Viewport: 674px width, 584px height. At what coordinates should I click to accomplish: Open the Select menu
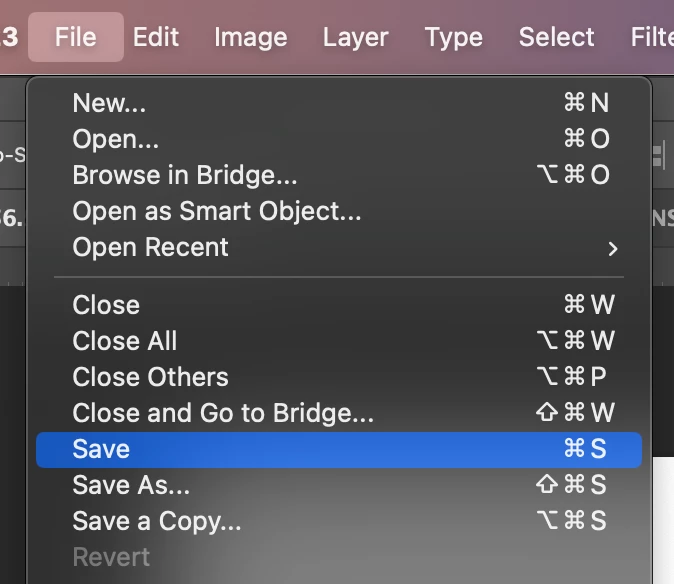tap(556, 38)
